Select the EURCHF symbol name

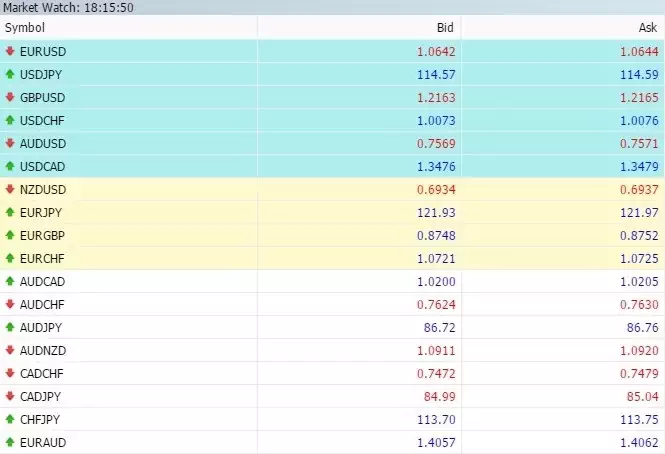coord(42,258)
